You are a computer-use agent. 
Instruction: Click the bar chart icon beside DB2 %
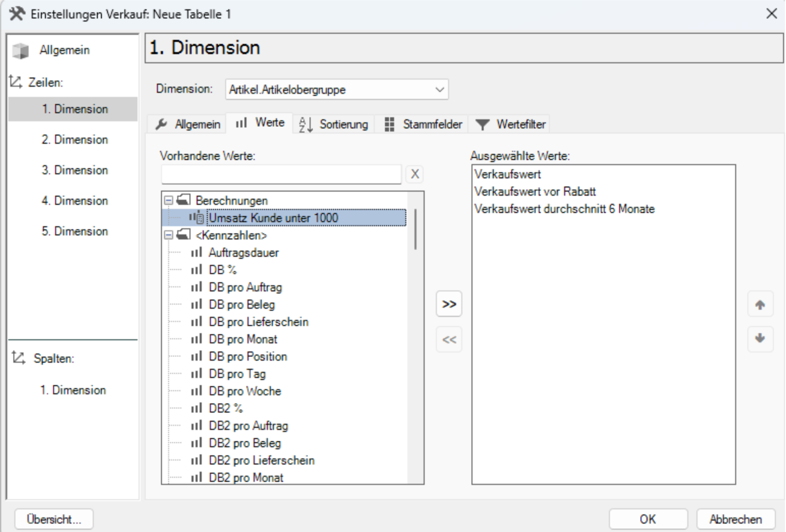pyautogui.click(x=196, y=408)
